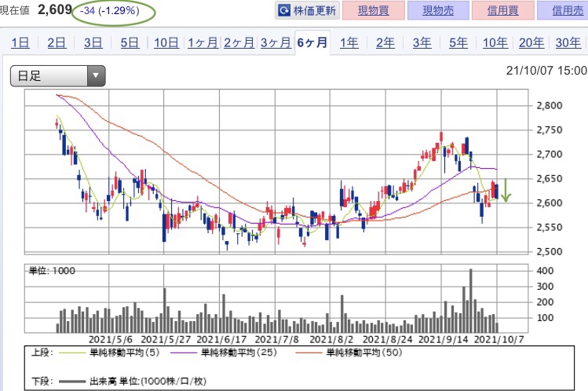Screen dimensions: 588x391
Task: Open the 現物買 order button
Action: (374, 10)
